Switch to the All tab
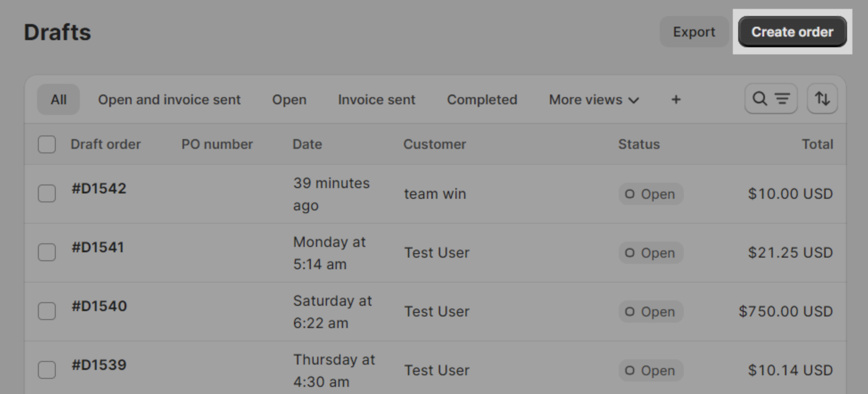This screenshot has height=394, width=868. tap(58, 99)
